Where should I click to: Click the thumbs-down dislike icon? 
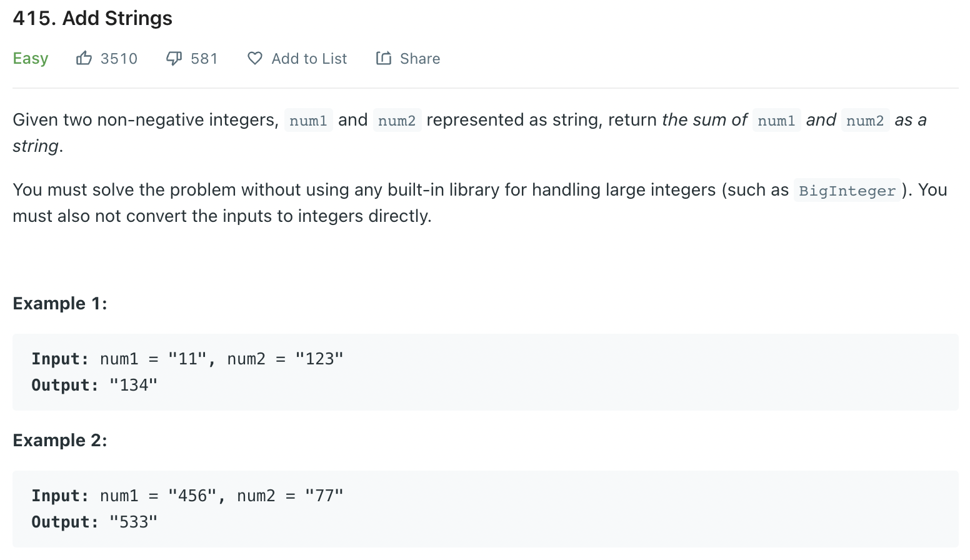[x=174, y=58]
